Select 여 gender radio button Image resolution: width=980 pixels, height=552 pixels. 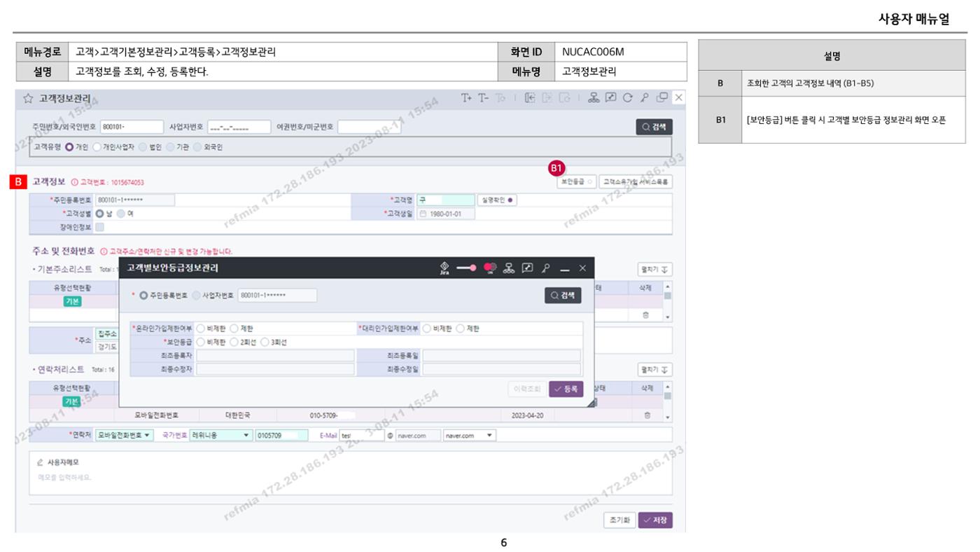pos(120,214)
